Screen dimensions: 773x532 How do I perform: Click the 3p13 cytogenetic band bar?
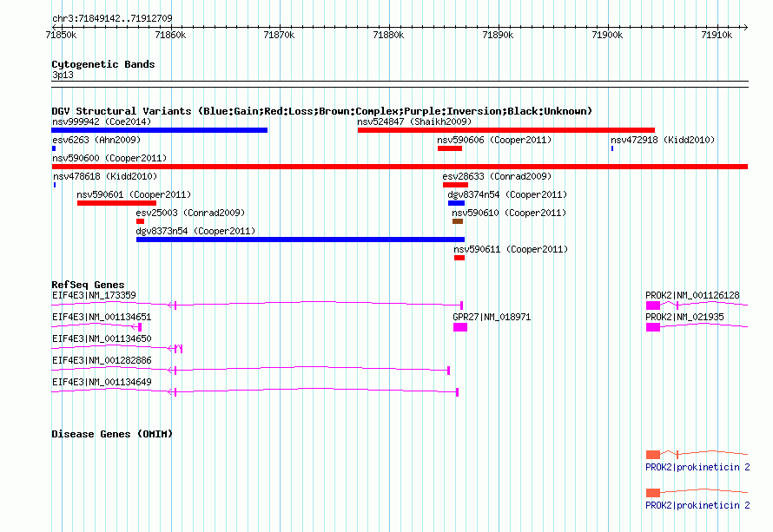(400, 84)
